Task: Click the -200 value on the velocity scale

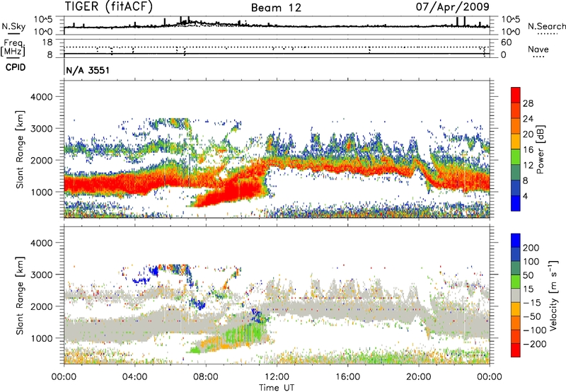Action: tap(536, 344)
